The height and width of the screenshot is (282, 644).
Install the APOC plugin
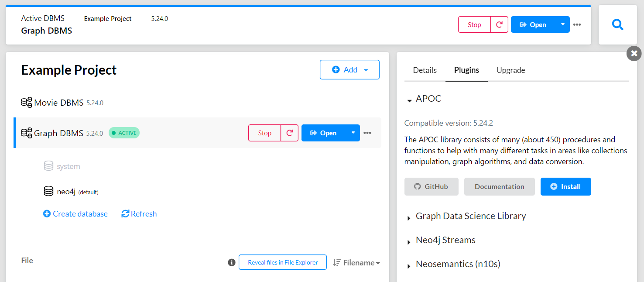pos(565,186)
